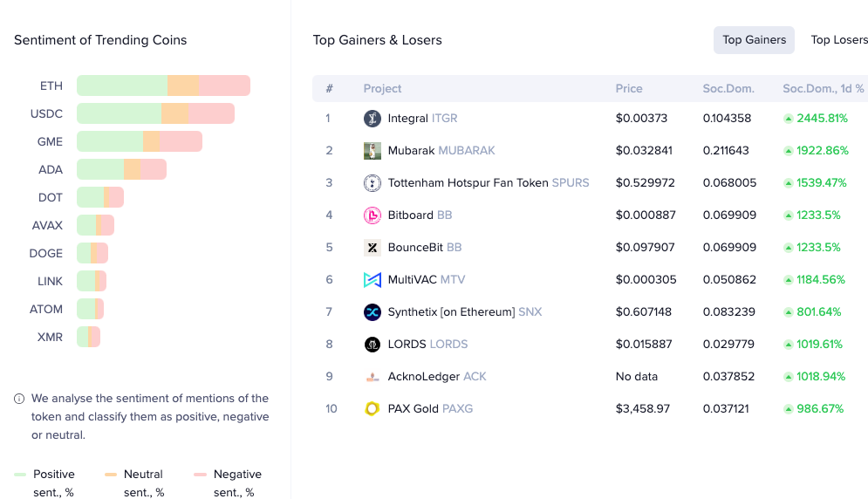This screenshot has height=499, width=868.
Task: Click the 1539.47% change value
Action: tap(822, 183)
